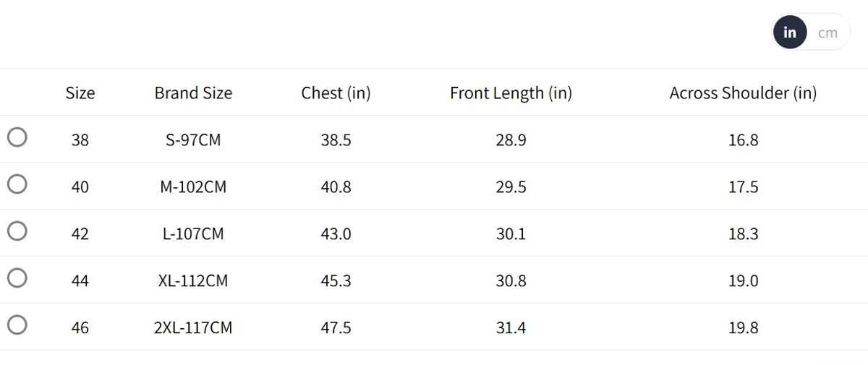Select the radio button for size 38
The image size is (868, 365).
tap(17, 137)
